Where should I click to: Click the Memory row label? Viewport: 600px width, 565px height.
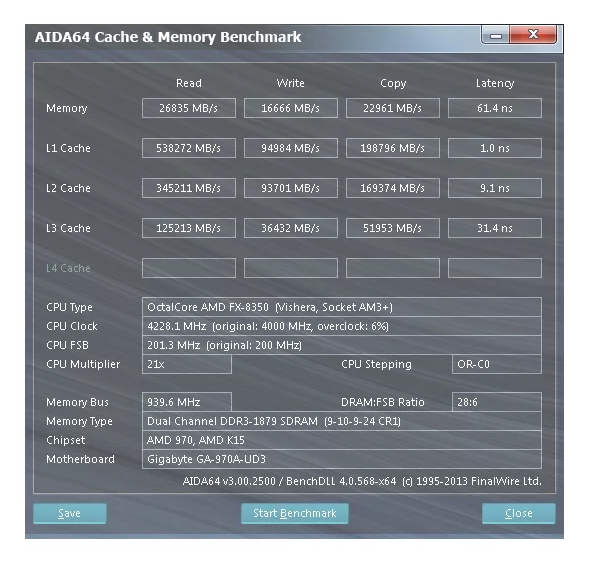[67, 109]
